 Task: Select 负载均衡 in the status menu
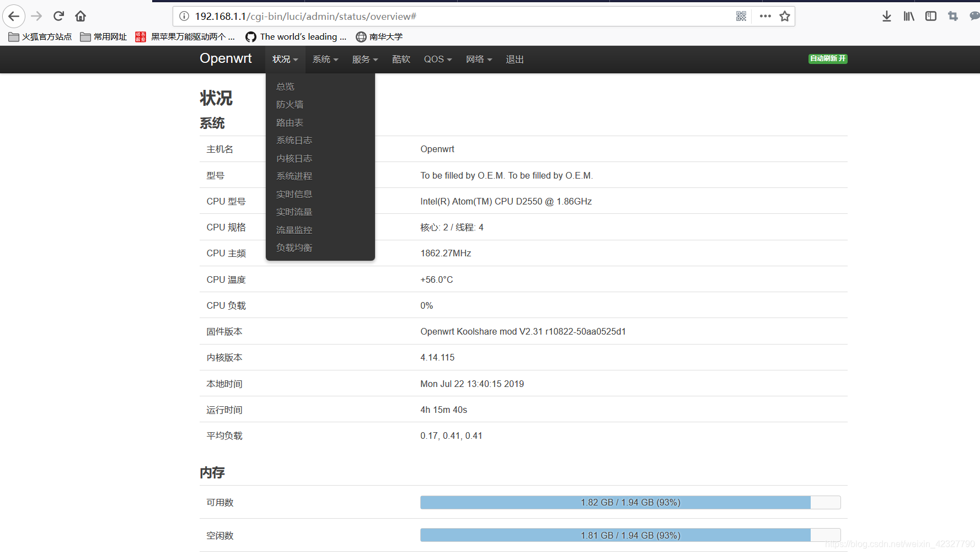click(x=320, y=248)
